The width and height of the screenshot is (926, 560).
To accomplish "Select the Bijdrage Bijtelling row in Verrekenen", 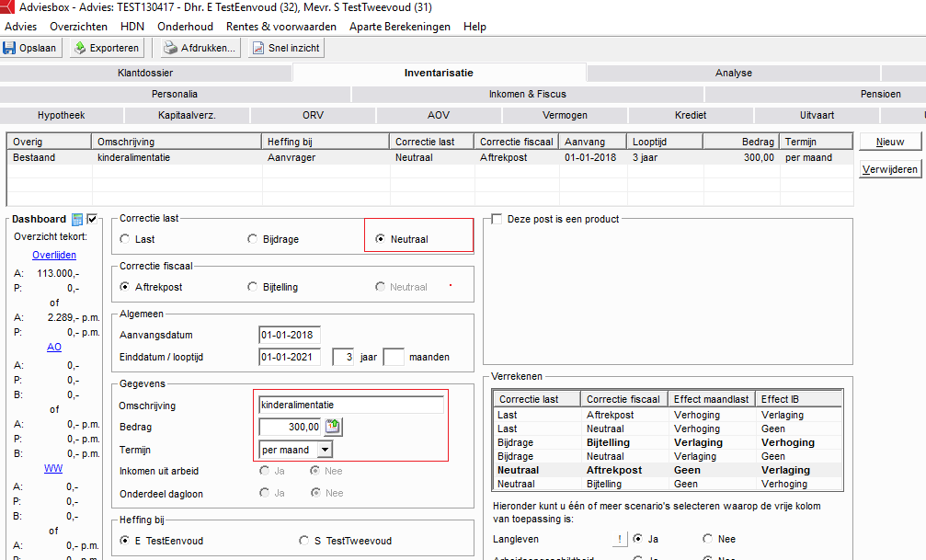I will tap(668, 442).
